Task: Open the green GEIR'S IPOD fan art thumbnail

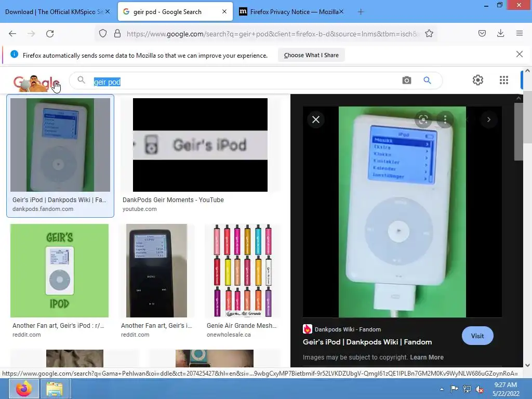Action: tap(59, 270)
